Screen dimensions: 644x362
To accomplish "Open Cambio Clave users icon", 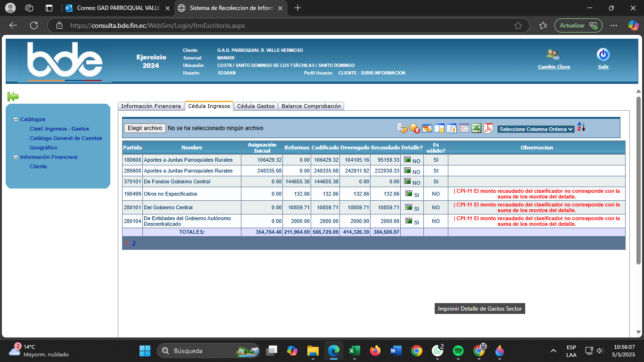I will point(553,55).
